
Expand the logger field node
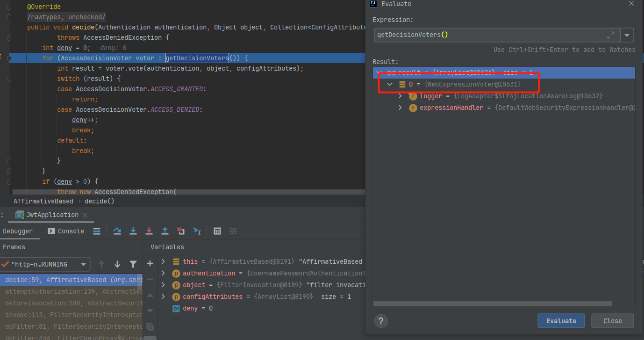click(x=400, y=96)
